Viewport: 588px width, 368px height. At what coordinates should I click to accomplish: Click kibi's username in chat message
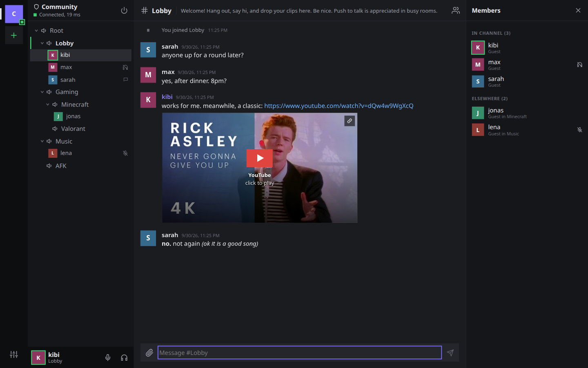[167, 97]
